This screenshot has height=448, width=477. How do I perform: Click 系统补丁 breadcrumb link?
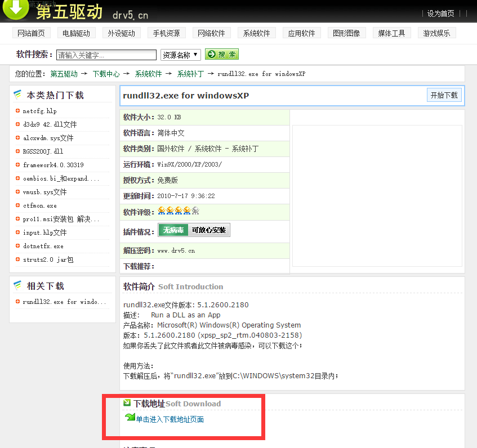(190, 74)
